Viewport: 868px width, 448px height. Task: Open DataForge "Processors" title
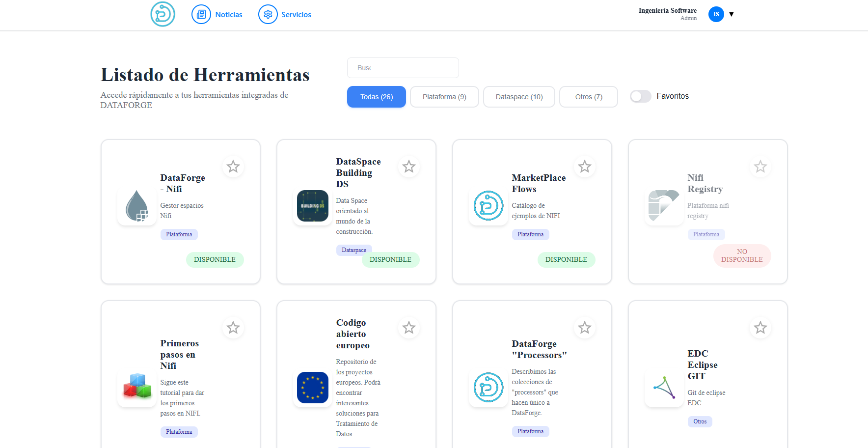coord(539,349)
